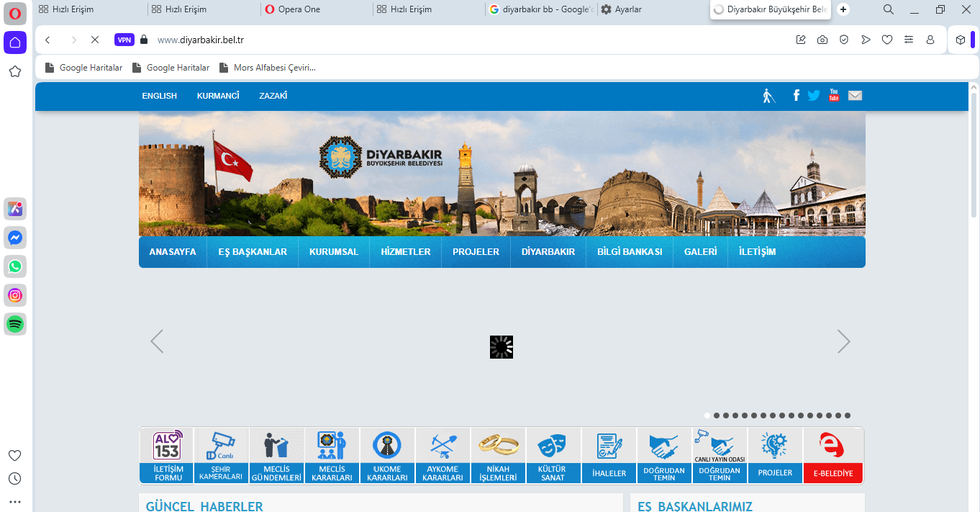Open Instagram in sidebar
The image size is (980, 512).
15,295
